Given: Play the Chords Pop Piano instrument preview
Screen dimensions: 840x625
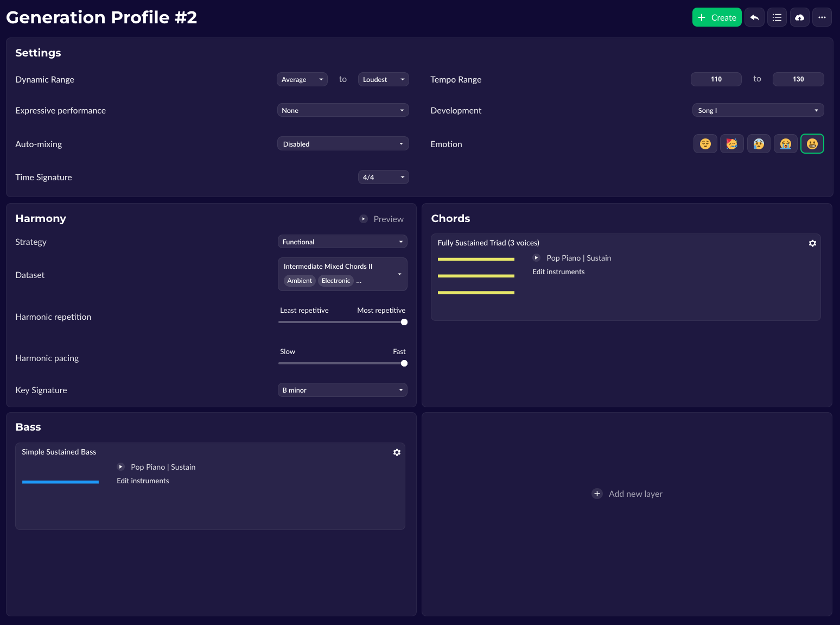Looking at the screenshot, I should pos(537,258).
